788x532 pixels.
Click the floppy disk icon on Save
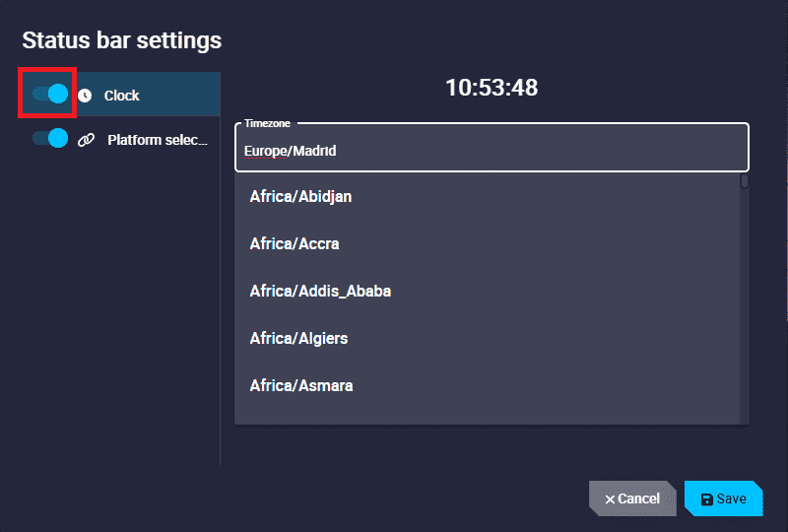pos(707,499)
